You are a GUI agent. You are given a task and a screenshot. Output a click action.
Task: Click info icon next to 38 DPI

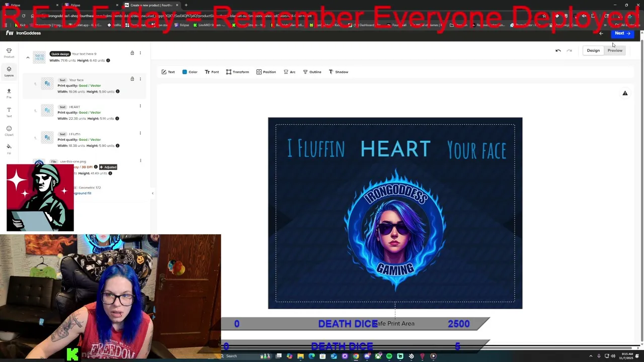click(96, 167)
